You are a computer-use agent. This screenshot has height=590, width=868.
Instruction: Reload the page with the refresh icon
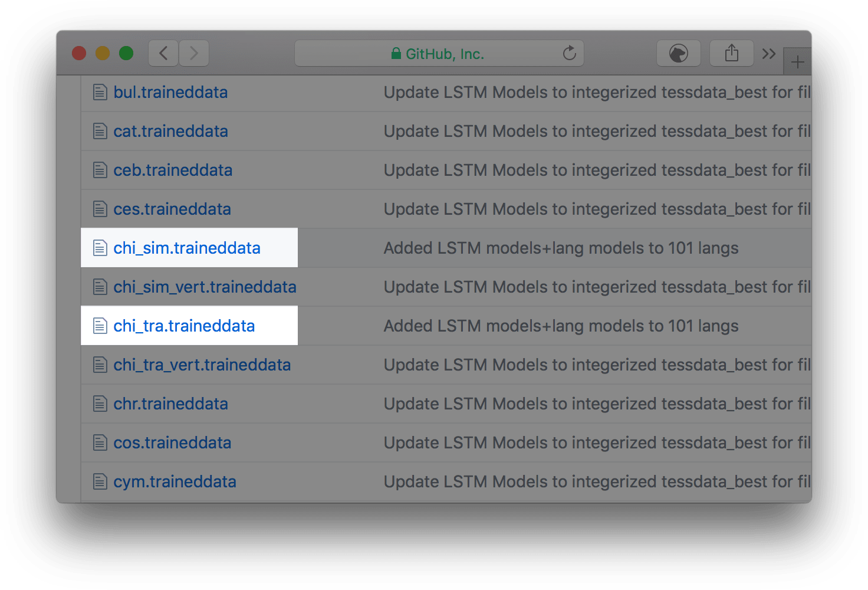[569, 54]
